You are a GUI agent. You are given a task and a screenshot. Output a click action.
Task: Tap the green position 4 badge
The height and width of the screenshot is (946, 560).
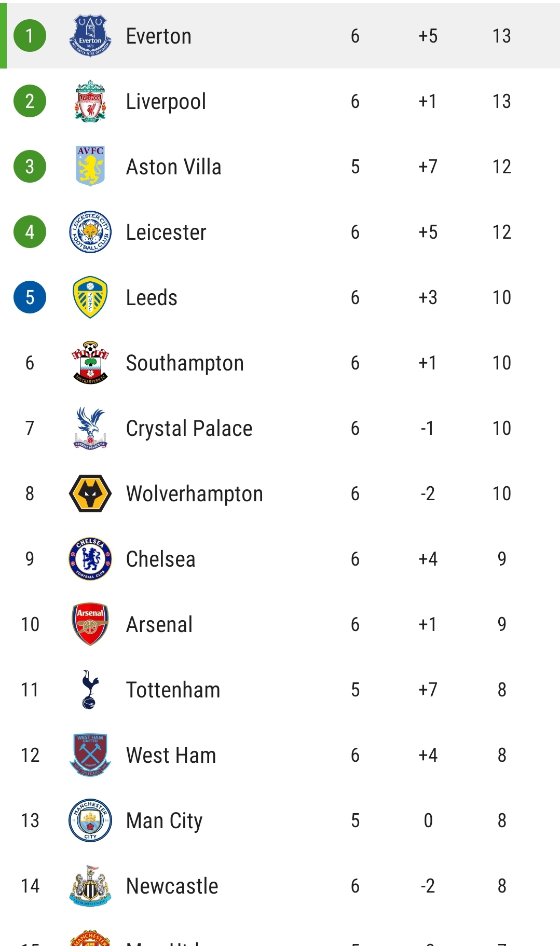[x=30, y=232]
